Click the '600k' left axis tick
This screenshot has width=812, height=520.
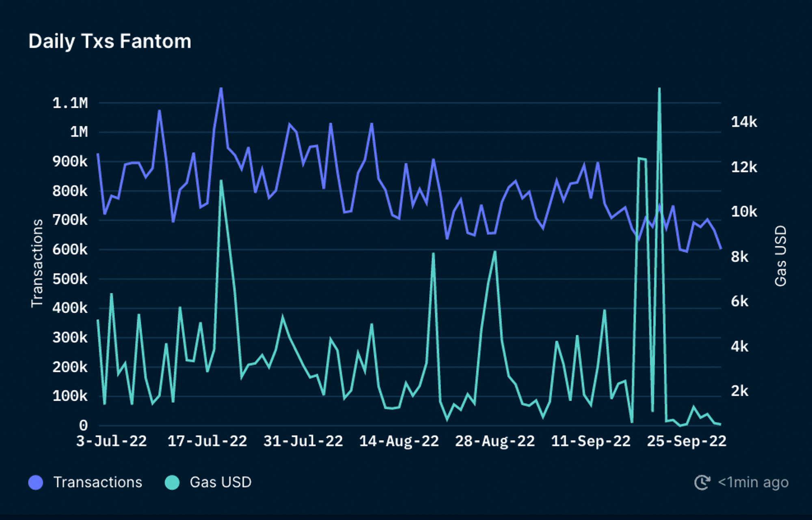point(70,249)
